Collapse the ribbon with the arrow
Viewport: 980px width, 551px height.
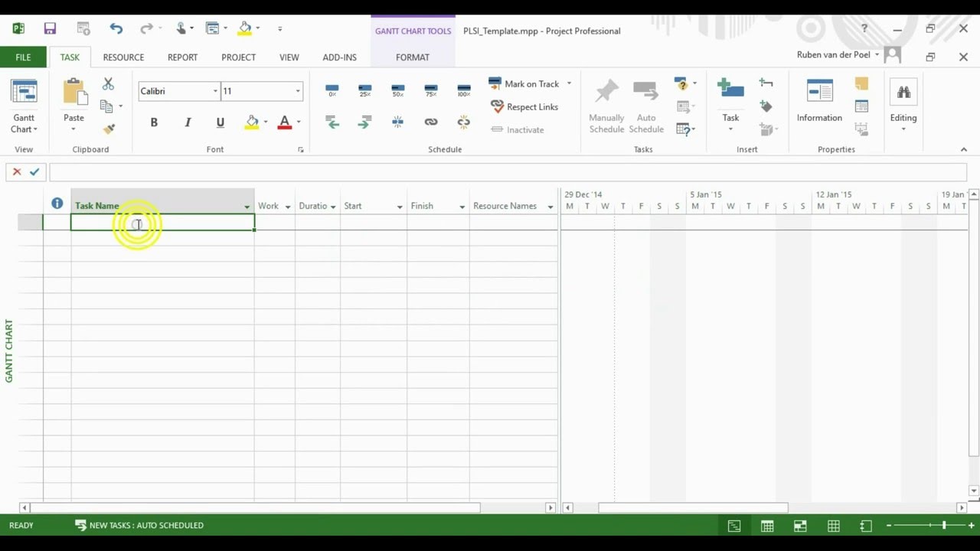coord(964,150)
